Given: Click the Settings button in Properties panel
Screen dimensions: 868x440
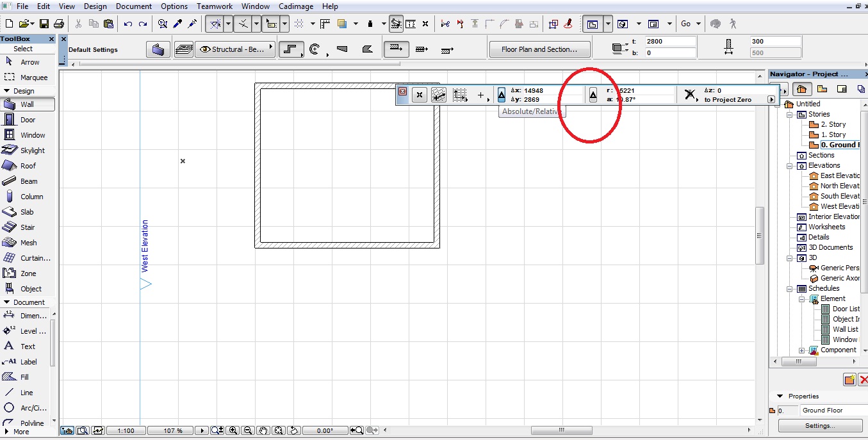Looking at the screenshot, I should point(821,425).
